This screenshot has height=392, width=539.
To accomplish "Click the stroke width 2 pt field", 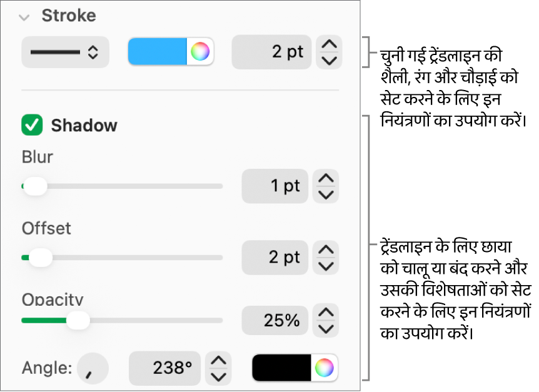I will tap(271, 53).
